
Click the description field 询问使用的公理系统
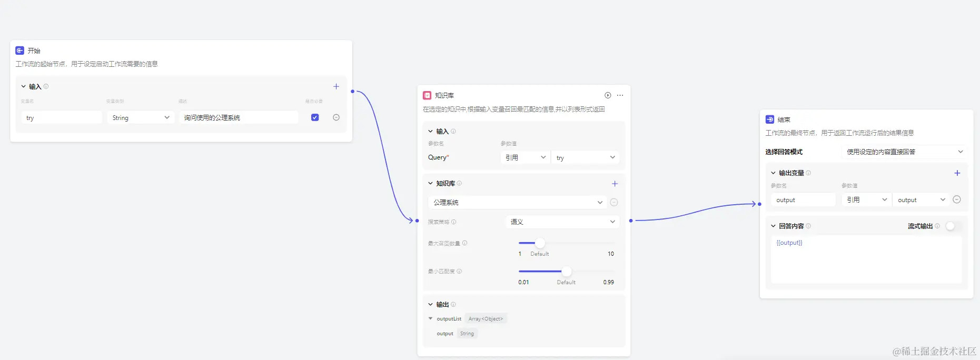point(239,117)
